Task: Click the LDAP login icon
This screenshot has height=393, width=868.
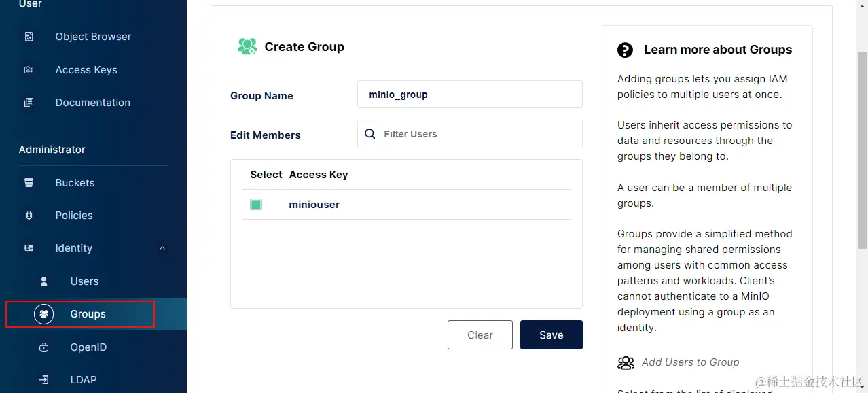Action: click(44, 380)
